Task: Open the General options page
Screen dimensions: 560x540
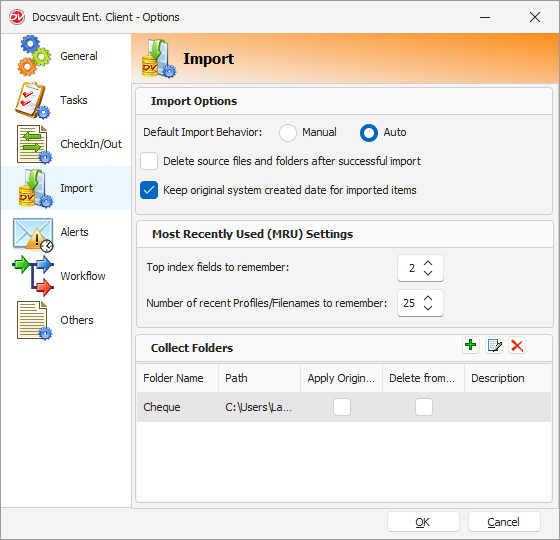Action: click(79, 56)
